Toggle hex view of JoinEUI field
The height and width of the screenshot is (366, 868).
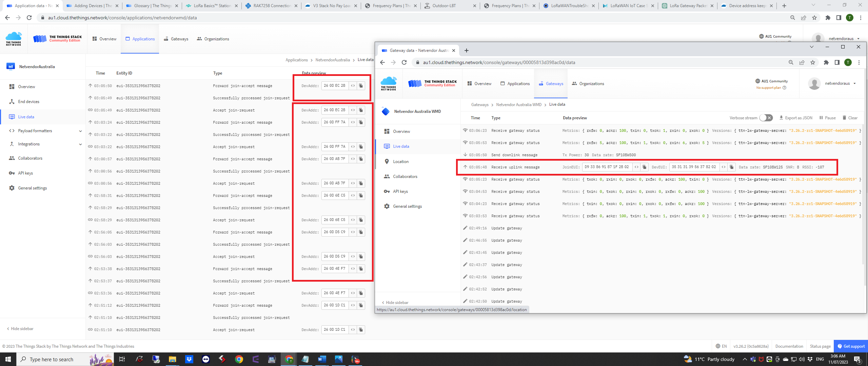point(636,167)
